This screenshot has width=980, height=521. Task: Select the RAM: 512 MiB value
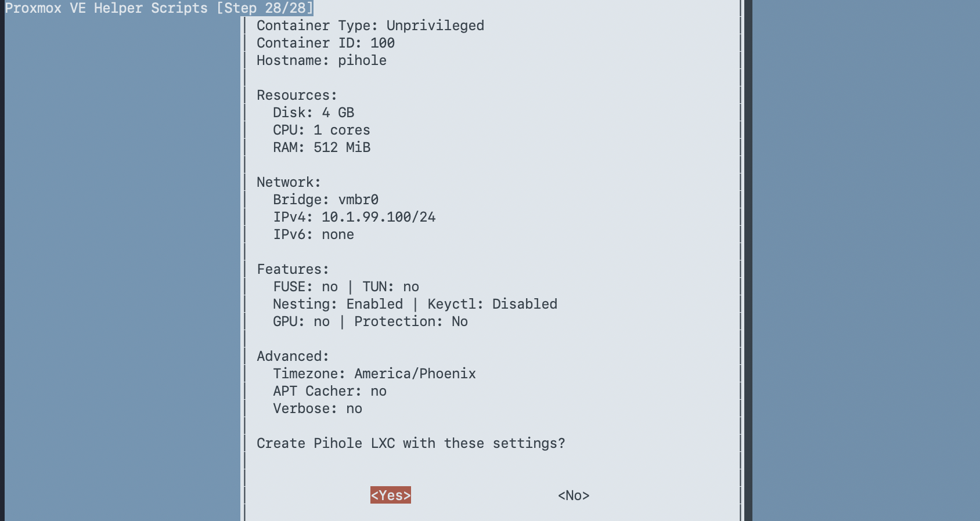[x=321, y=147]
